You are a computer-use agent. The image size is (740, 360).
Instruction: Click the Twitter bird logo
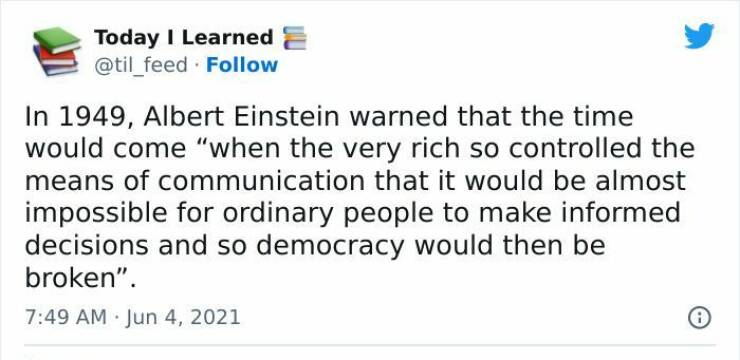click(699, 35)
